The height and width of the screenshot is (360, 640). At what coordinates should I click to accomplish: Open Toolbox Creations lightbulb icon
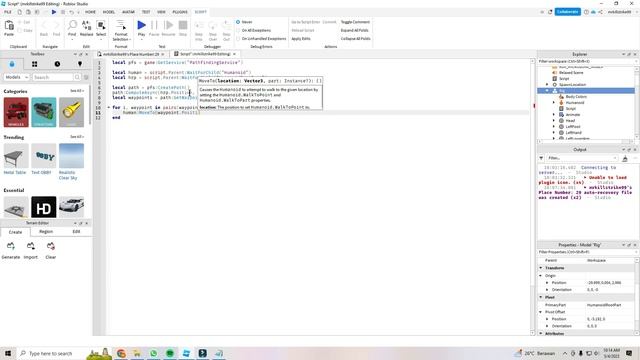tap(80, 64)
